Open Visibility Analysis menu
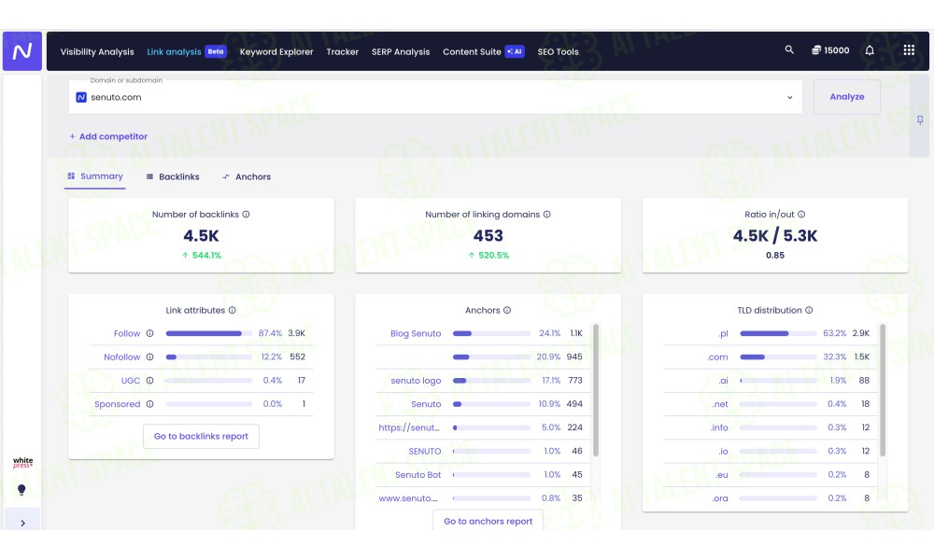The width and height of the screenshot is (934, 560). (x=97, y=51)
